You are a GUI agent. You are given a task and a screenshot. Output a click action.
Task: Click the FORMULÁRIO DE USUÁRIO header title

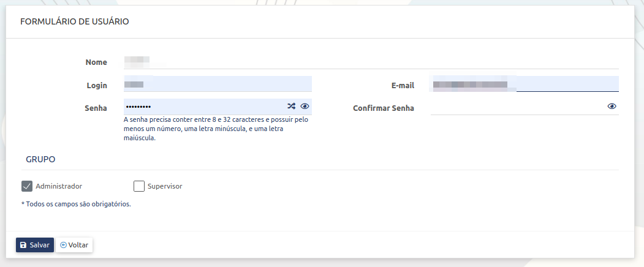click(x=74, y=21)
